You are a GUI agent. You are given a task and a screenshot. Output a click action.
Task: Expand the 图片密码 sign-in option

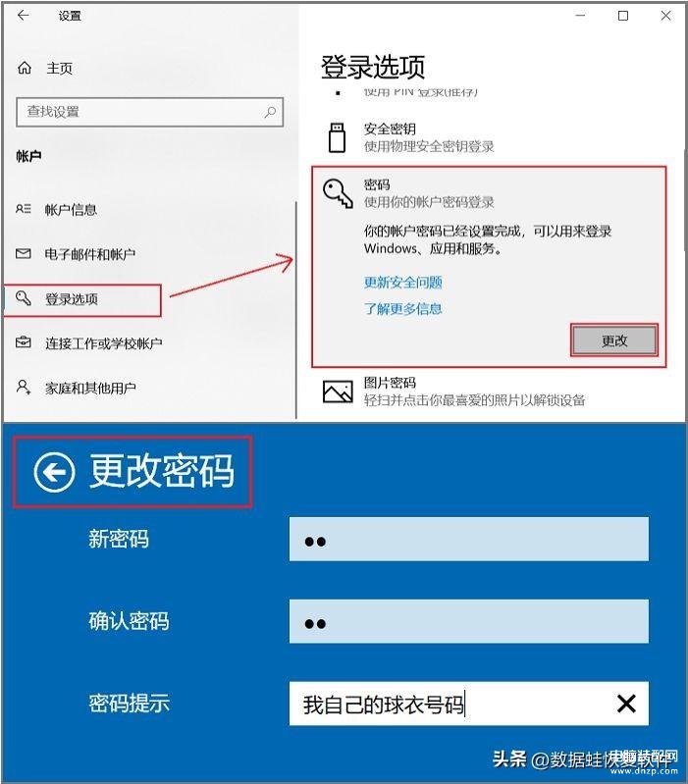(x=489, y=392)
